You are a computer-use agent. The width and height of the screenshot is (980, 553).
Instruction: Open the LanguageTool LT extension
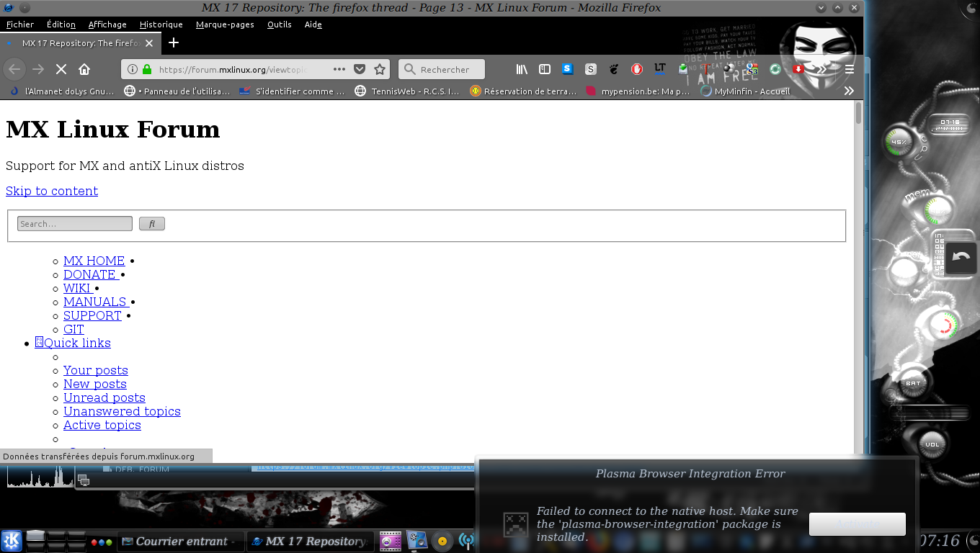point(660,69)
